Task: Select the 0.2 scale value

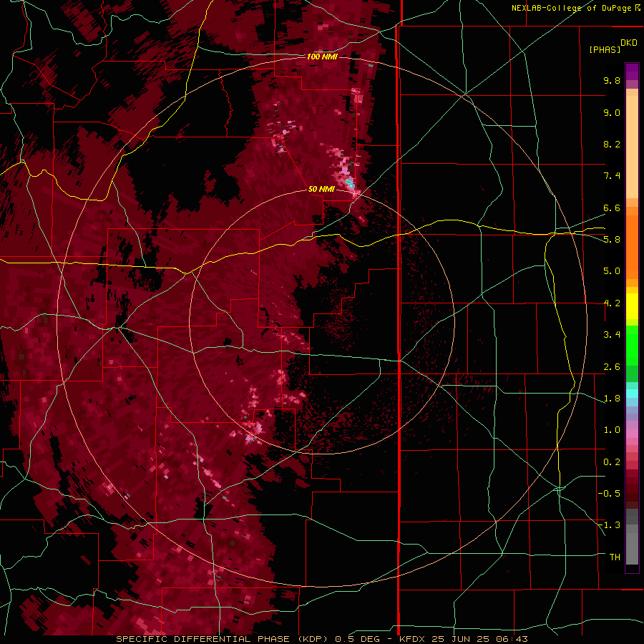Action: (612, 462)
